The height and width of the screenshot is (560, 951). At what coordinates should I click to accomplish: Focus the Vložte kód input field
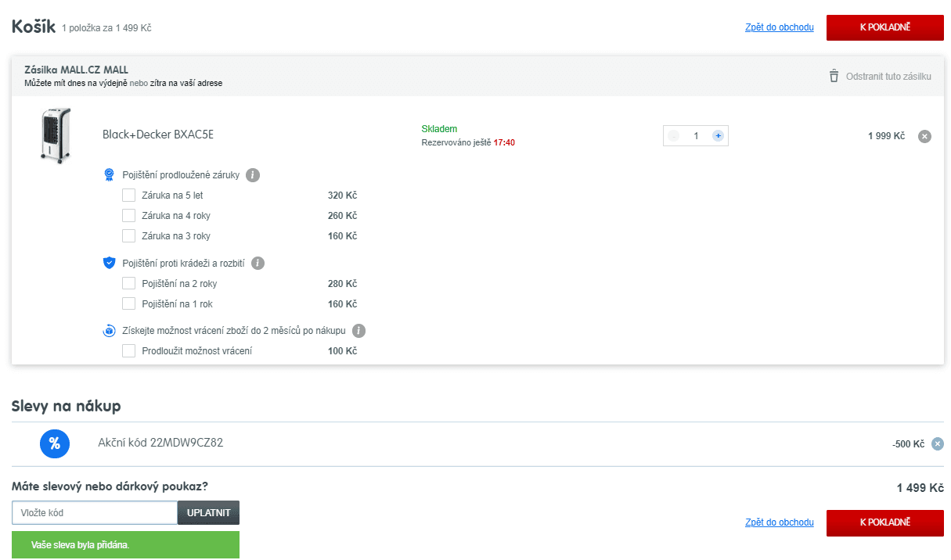pos(95,512)
